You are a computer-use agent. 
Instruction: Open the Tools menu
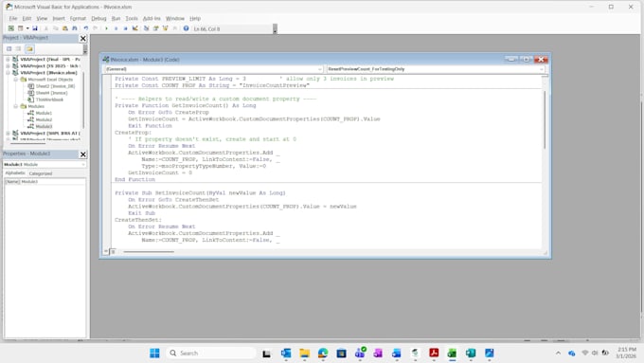click(x=132, y=19)
